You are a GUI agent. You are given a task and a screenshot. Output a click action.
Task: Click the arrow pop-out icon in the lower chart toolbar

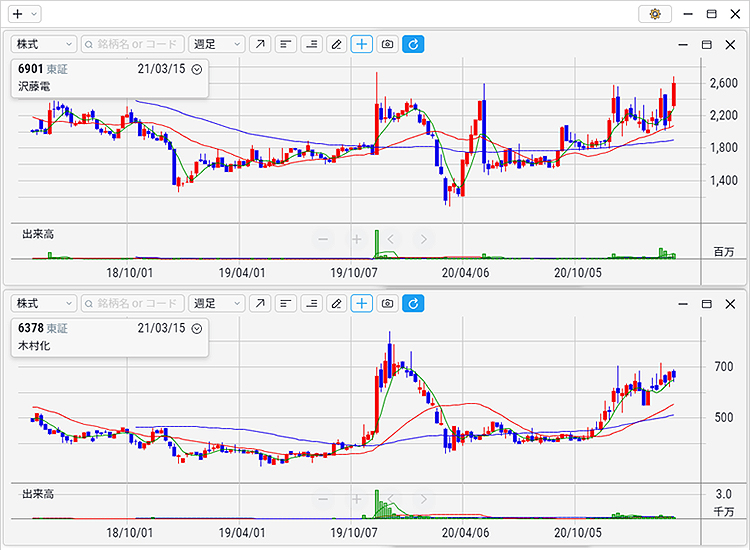[x=260, y=303]
